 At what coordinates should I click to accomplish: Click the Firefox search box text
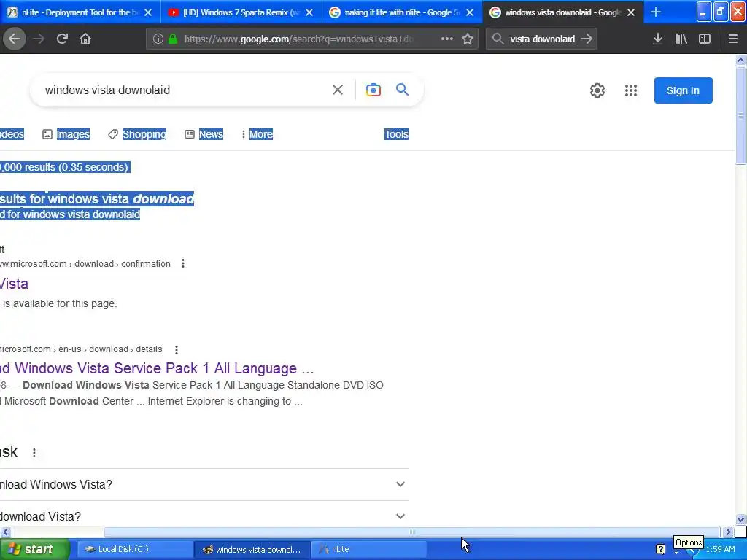click(543, 39)
